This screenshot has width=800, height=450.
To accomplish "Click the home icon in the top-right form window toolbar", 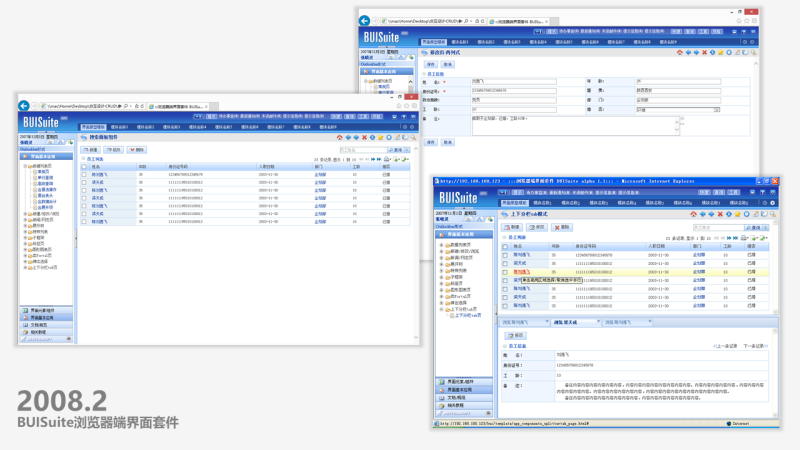I will click(680, 53).
